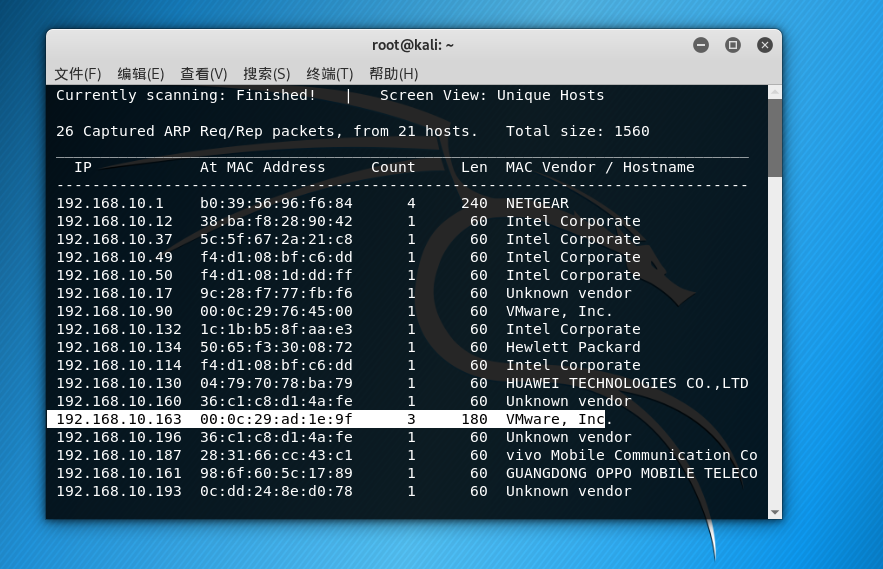Click MAC address 1c:1b:b5:8f:aa:e3
This screenshot has width=883, height=569.
tap(277, 330)
